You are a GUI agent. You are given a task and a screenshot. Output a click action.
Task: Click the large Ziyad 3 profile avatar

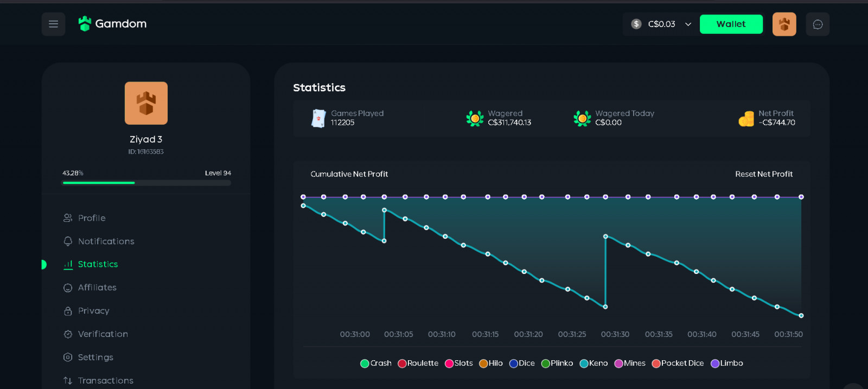(146, 103)
